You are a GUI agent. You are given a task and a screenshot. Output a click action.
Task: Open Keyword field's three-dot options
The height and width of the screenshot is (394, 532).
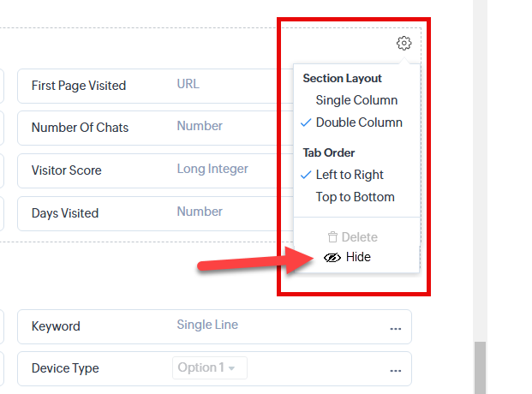(x=395, y=327)
